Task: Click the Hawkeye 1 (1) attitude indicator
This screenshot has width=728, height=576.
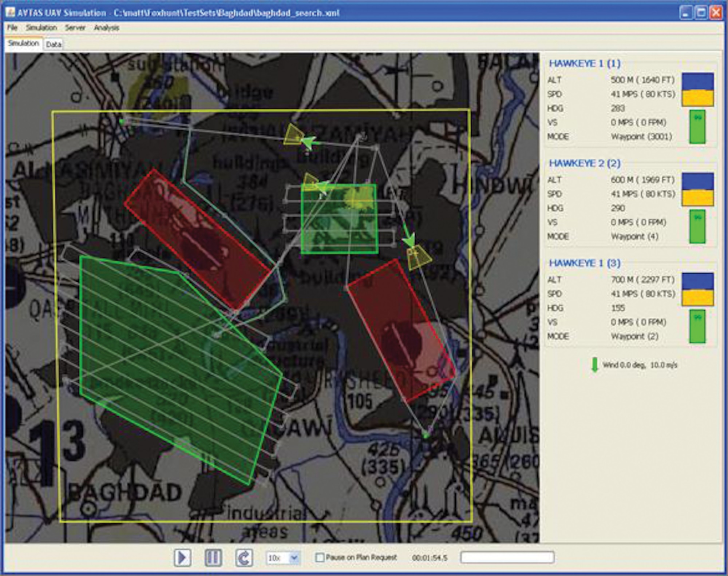Action: pyautogui.click(x=698, y=90)
